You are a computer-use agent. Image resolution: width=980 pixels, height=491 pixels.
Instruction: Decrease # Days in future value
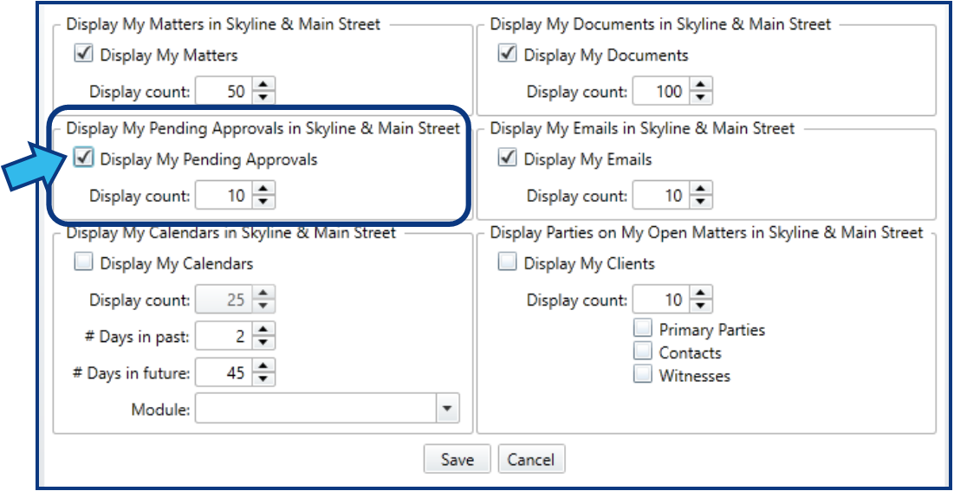click(263, 378)
